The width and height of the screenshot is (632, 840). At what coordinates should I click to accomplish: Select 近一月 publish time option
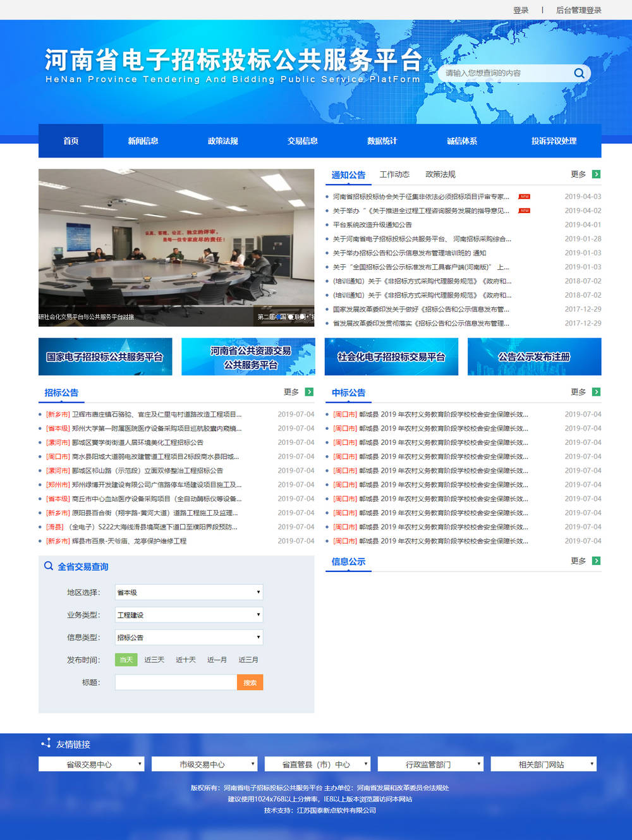click(217, 660)
